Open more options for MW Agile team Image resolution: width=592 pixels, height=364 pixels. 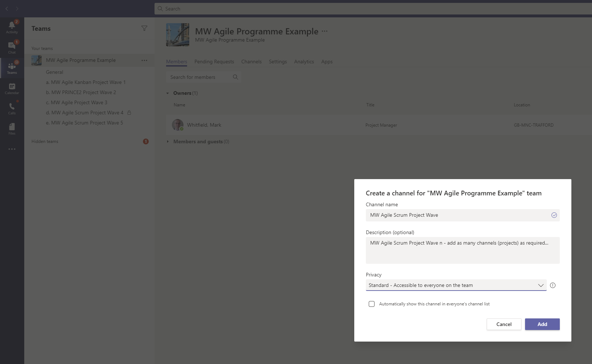144,60
